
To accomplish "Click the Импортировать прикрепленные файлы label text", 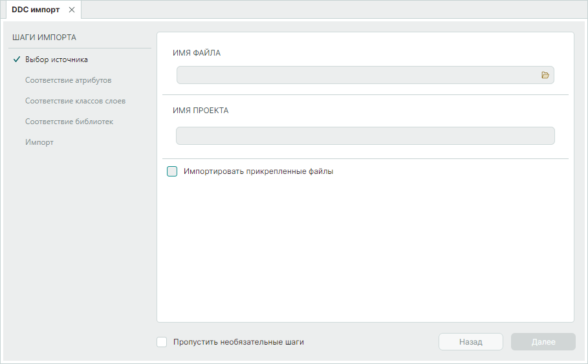I will coord(258,172).
